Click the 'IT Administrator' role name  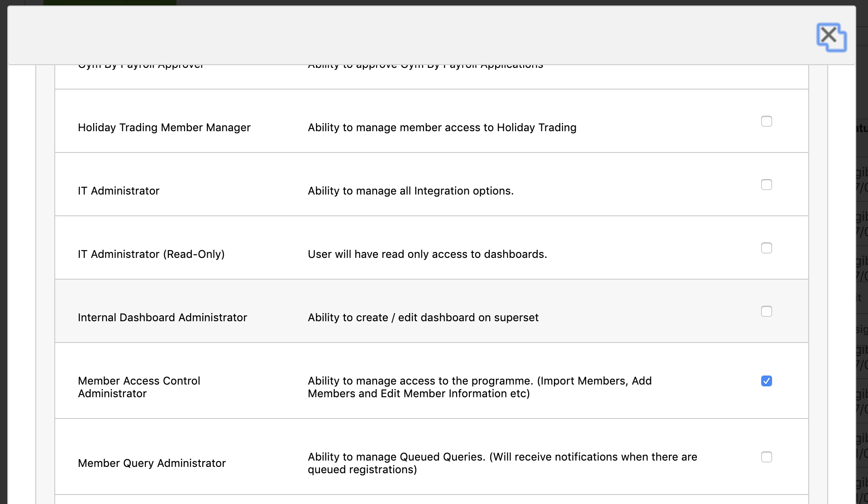[119, 191]
